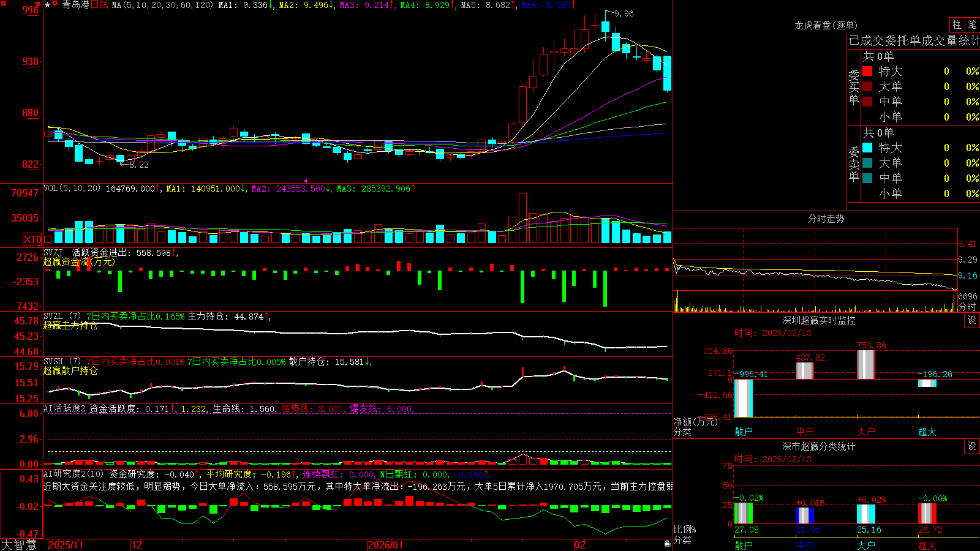Select the SVSH indicator label
Screen dimensions: 980x551
click(x=53, y=362)
